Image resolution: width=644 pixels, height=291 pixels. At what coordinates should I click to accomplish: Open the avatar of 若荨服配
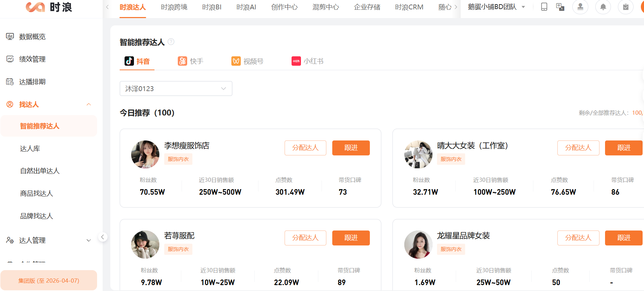pos(145,244)
